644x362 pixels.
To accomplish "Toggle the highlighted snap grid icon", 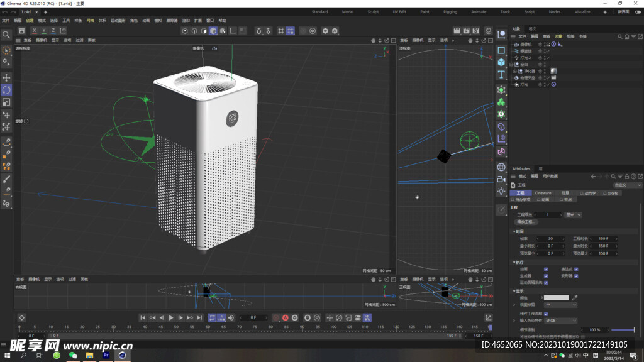I will coord(291,31).
